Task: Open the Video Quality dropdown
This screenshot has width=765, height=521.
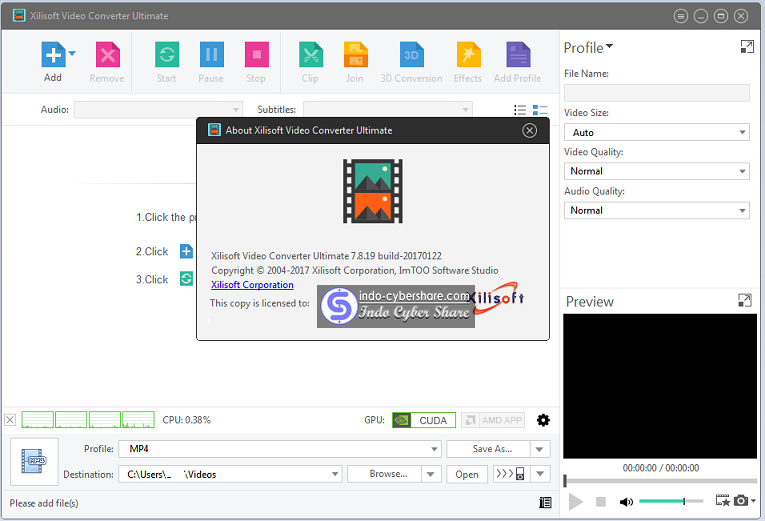Action: [x=657, y=171]
